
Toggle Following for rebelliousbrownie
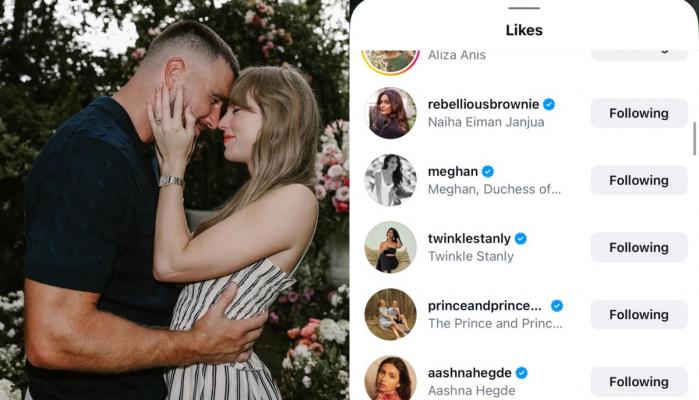[639, 113]
